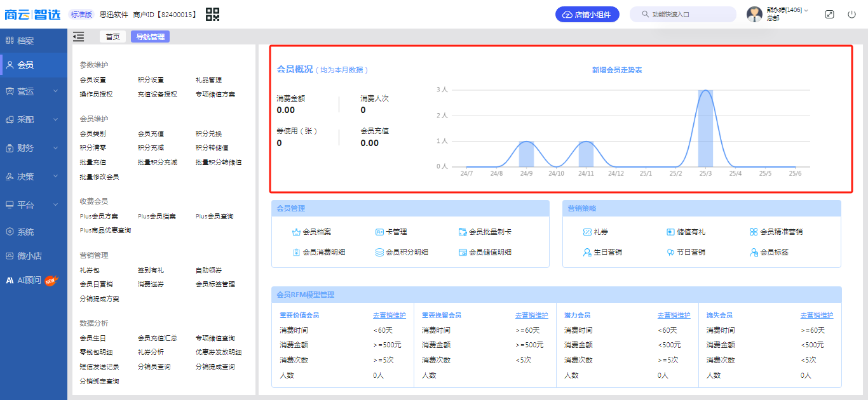Toggle fullscreen with the expand icon
868x400 pixels.
coord(829,14)
